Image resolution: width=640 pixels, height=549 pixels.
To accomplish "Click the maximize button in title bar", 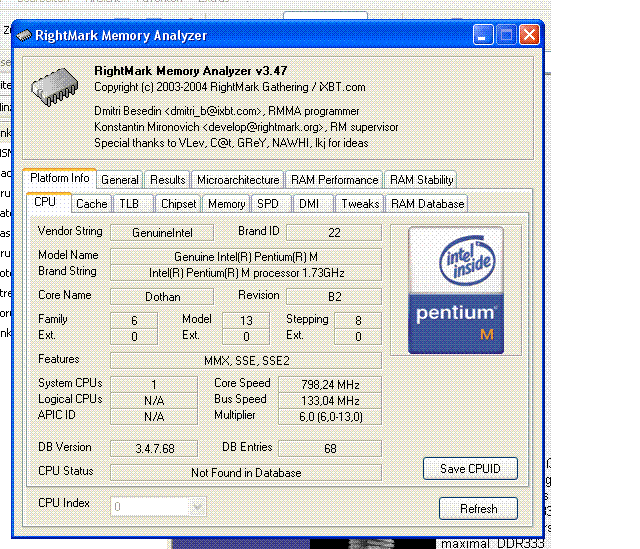I will pos(506,35).
